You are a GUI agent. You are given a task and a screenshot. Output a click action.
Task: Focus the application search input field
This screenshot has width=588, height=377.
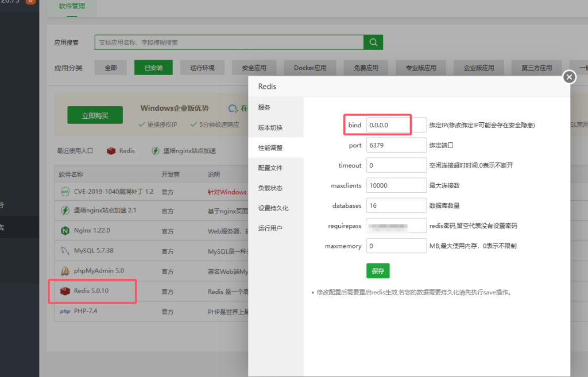(x=229, y=42)
